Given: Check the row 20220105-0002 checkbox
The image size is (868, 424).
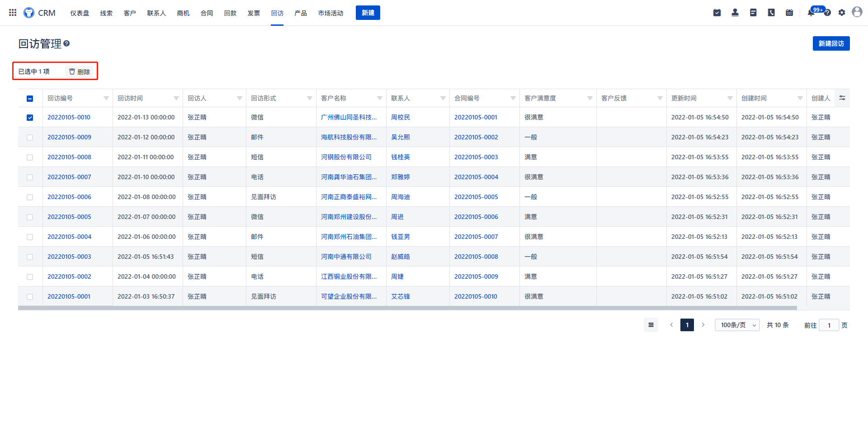Looking at the screenshot, I should (30, 276).
